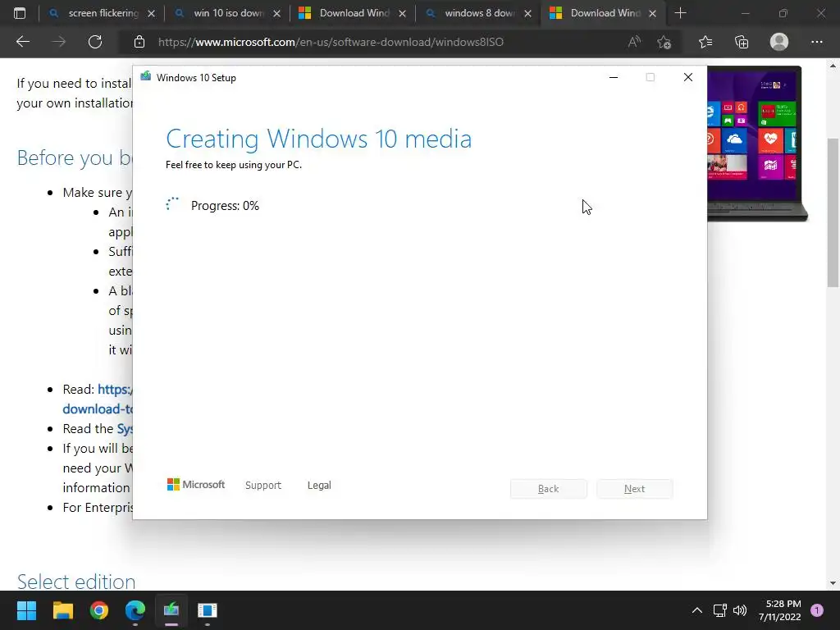Click Back button in Windows 10 Setup

549,489
